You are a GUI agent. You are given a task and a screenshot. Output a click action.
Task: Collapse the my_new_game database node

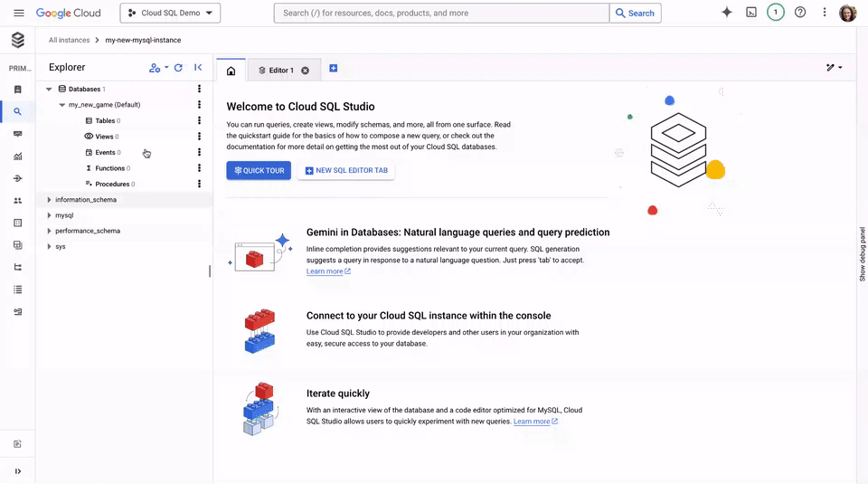click(x=61, y=105)
